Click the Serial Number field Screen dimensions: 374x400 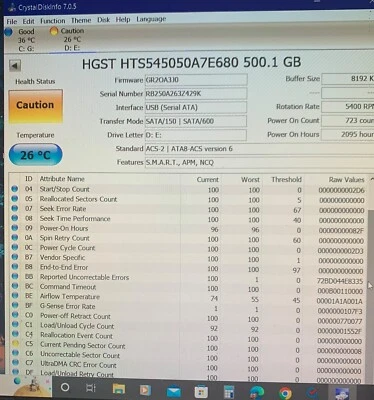click(196, 94)
